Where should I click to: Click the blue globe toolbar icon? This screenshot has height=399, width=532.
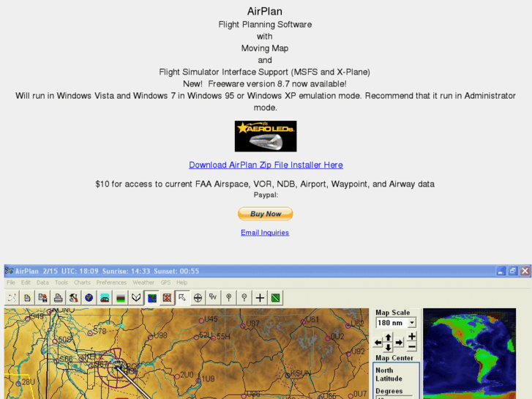(89, 298)
